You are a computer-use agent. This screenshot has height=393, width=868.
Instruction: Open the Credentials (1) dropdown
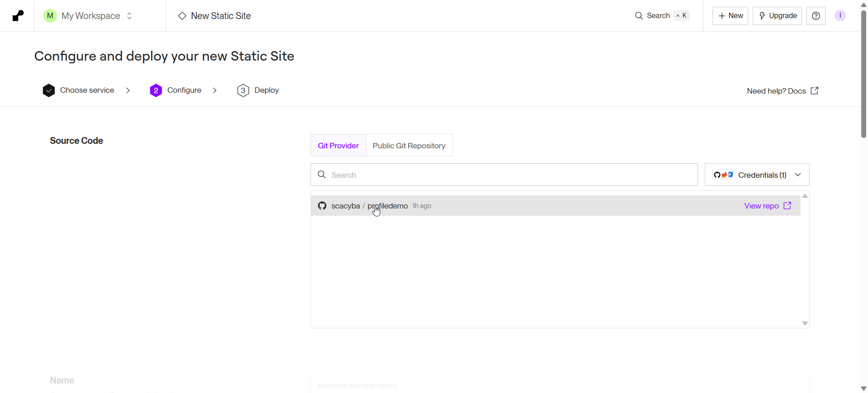pos(757,175)
